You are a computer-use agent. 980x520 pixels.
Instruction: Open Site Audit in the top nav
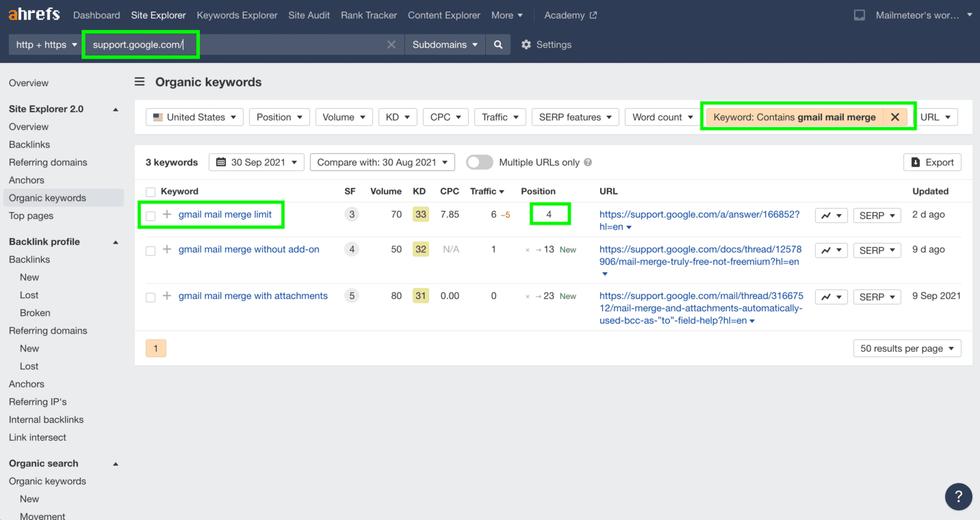click(309, 15)
